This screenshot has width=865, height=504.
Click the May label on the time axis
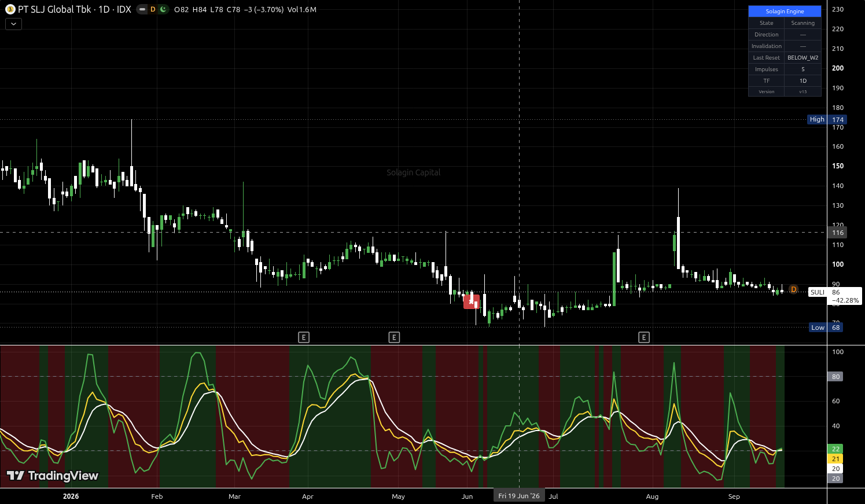(398, 496)
